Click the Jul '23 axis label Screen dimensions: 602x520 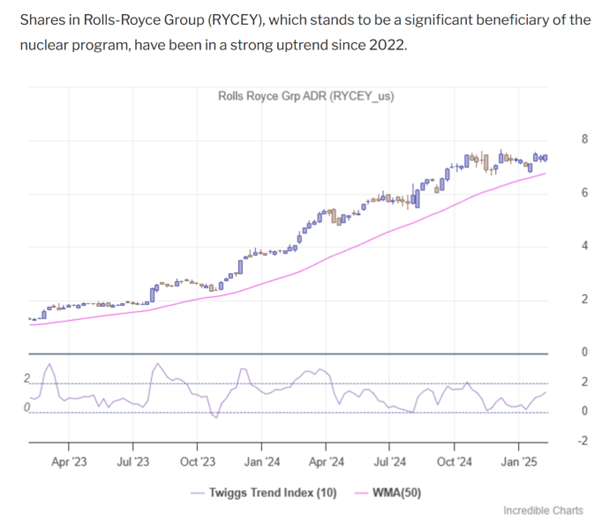coord(133,462)
